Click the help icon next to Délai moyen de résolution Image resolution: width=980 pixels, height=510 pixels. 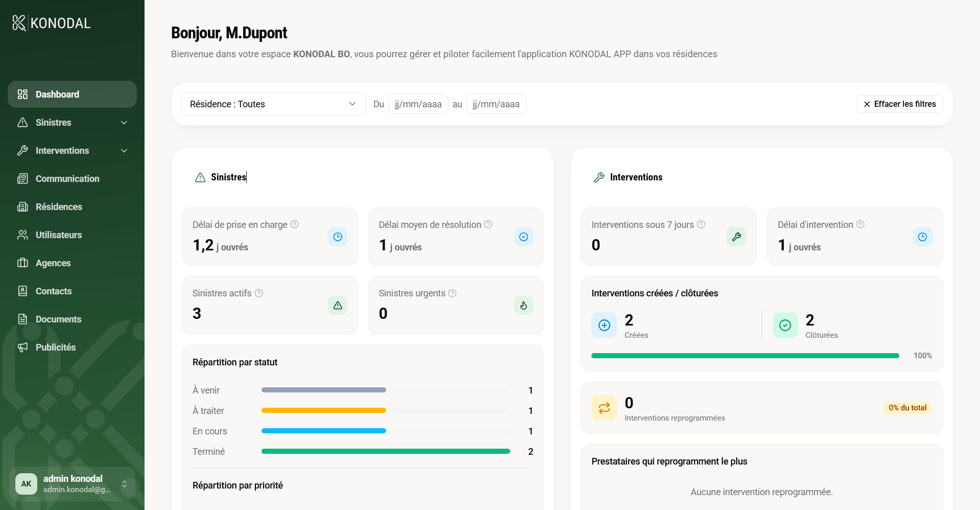click(488, 224)
